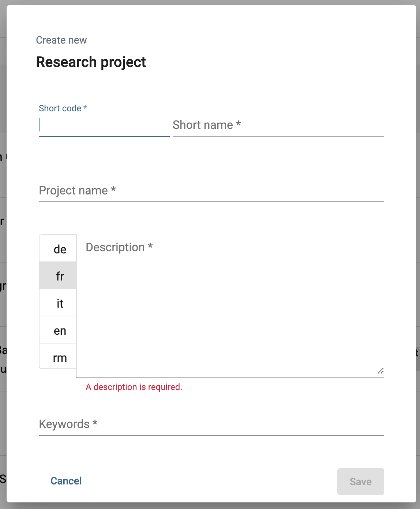Click Cancel to dismiss the dialog
Screen dimensions: 420x509
pyautogui.click(x=66, y=481)
